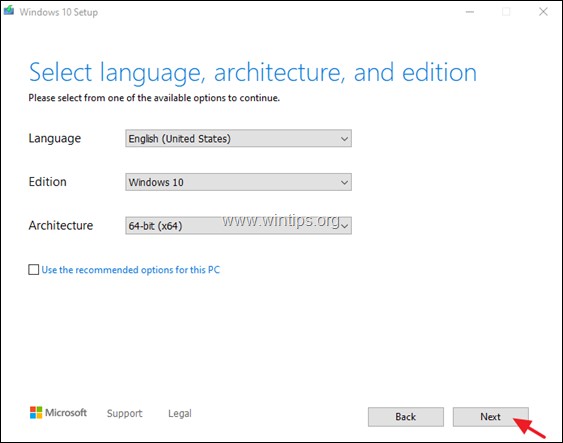Viewport: 563px width, 443px height.
Task: Click the Windows 10 Setup title bar icon
Action: [x=9, y=10]
